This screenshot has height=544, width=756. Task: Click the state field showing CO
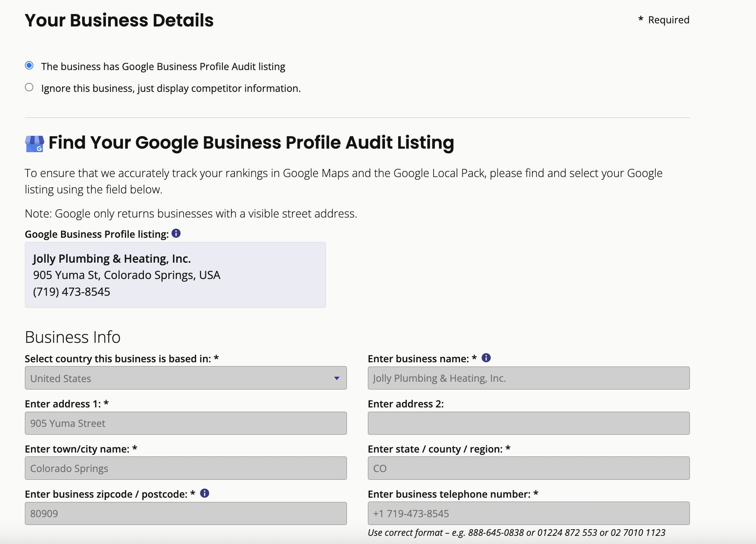[529, 468]
